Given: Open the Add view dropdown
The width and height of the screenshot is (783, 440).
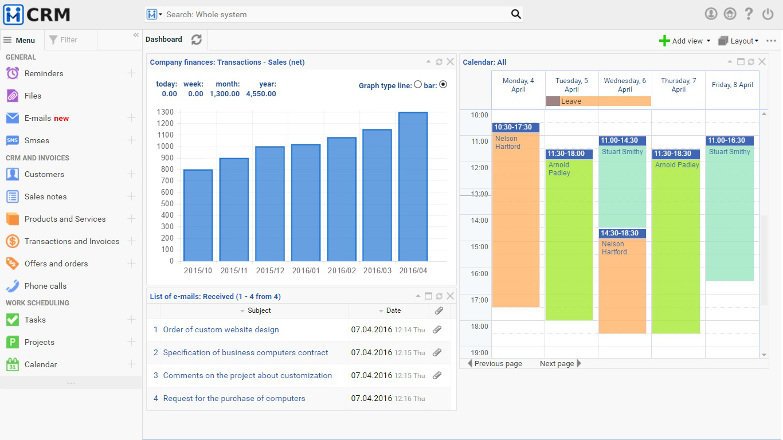Looking at the screenshot, I should (x=685, y=41).
